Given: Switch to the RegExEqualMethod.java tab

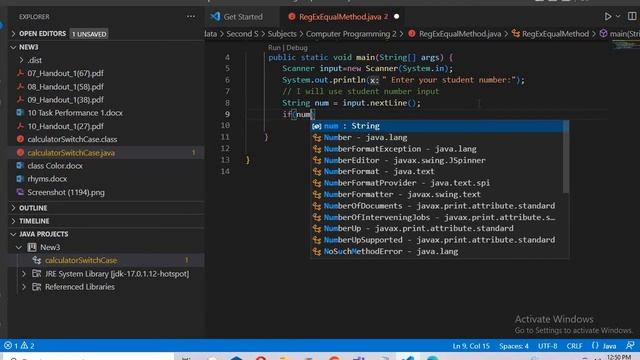Looking at the screenshot, I should (x=339, y=17).
